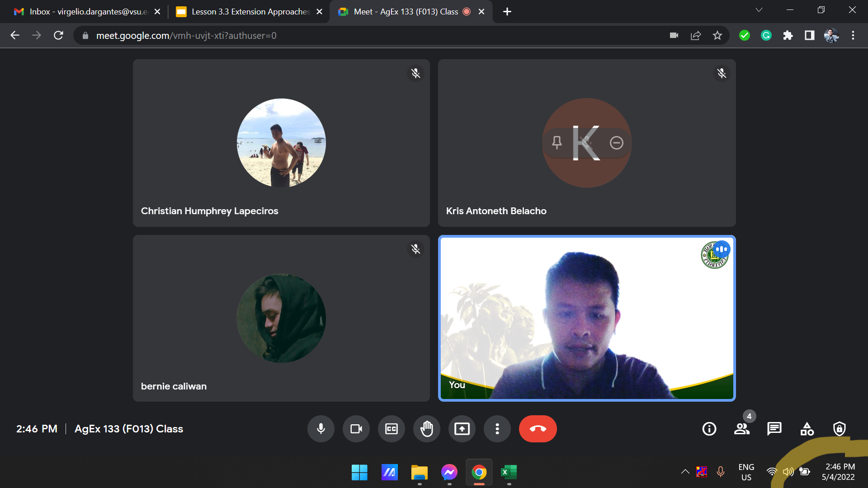Screen dimensions: 868x488
Task: Switch to the Gmail Inbox tab
Action: pyautogui.click(x=86, y=12)
